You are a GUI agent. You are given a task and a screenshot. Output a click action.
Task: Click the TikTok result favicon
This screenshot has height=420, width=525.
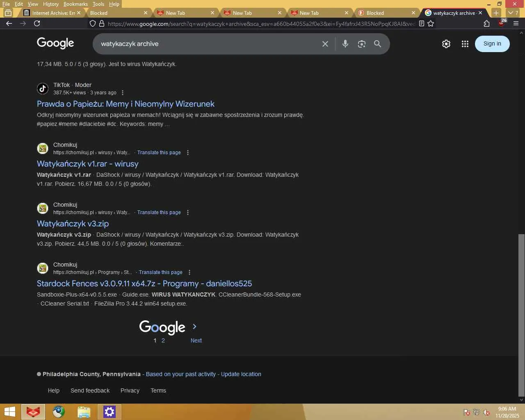[43, 88]
